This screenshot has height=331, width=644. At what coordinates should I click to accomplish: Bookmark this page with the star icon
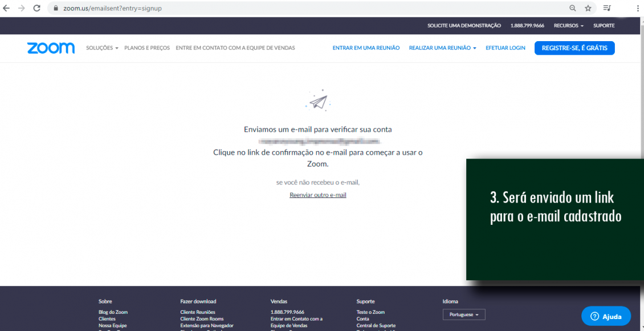pos(588,8)
